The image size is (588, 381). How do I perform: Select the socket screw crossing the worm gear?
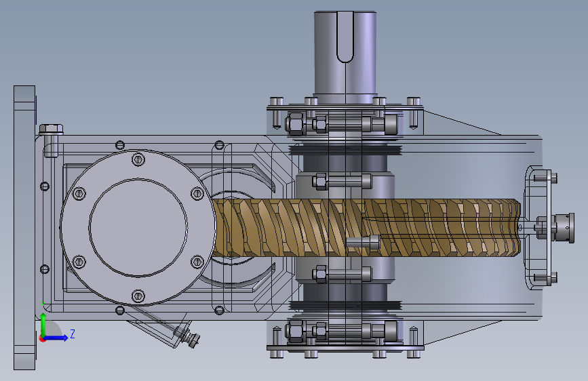[363, 242]
